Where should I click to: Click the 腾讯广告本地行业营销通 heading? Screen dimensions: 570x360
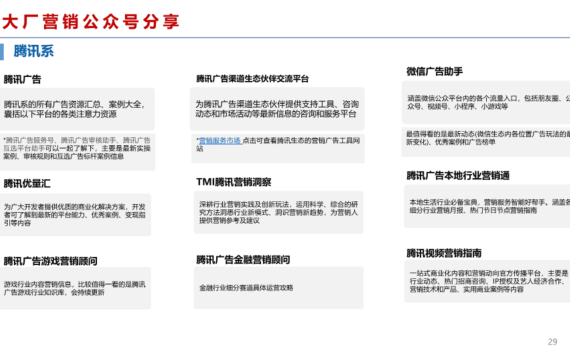(458, 176)
